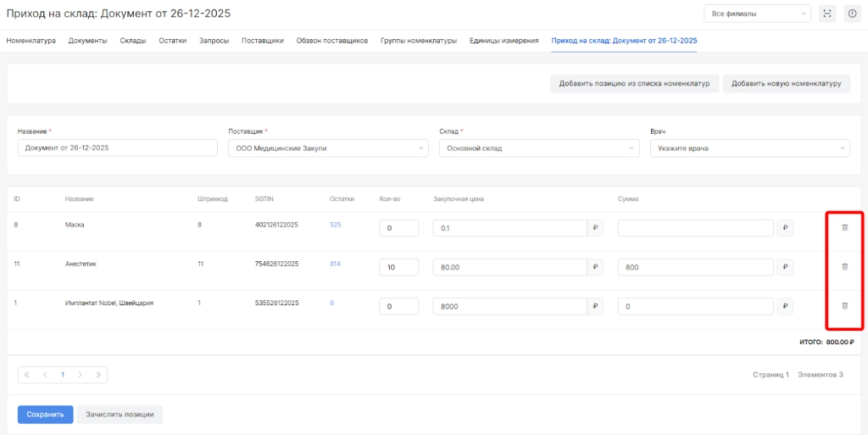Click the Название document name field
Image resolution: width=868 pixels, height=435 pixels.
(x=117, y=148)
